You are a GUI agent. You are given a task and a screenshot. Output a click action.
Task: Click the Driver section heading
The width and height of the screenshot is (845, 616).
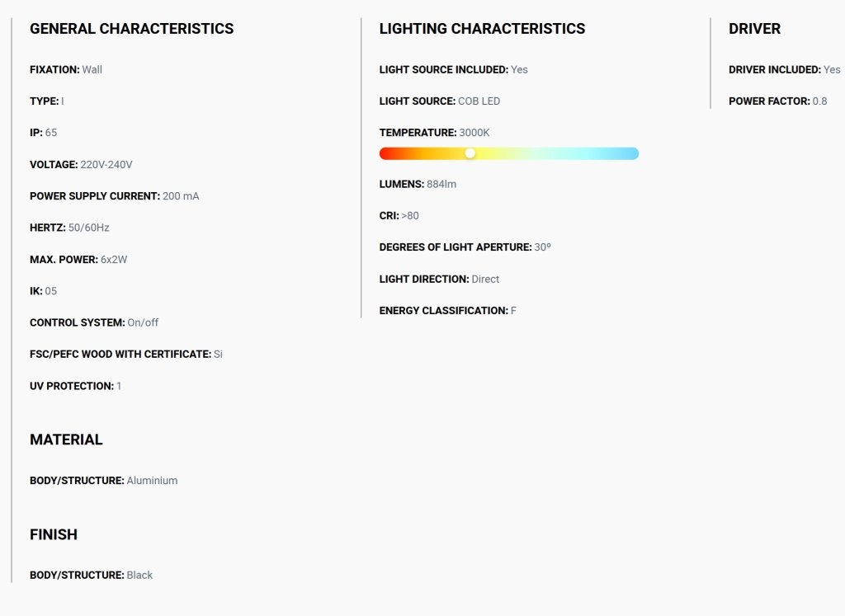tap(754, 29)
